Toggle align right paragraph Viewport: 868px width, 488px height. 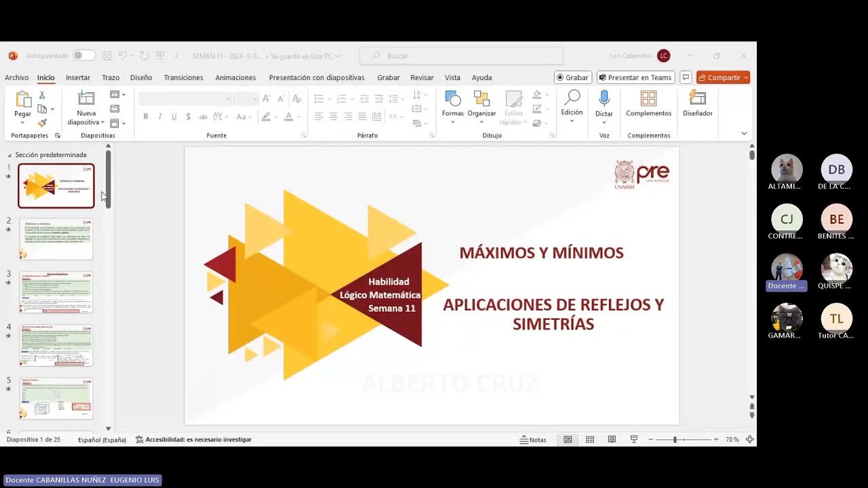(x=348, y=117)
